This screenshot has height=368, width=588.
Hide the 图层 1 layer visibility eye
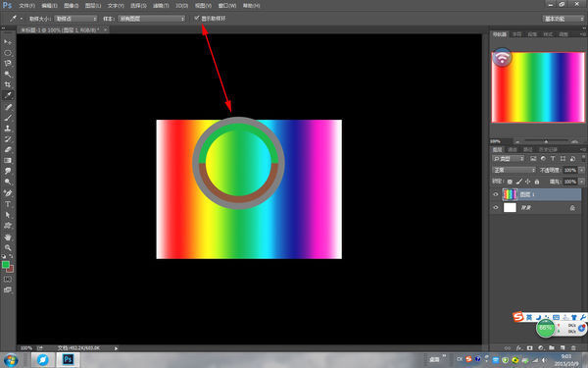[496, 194]
